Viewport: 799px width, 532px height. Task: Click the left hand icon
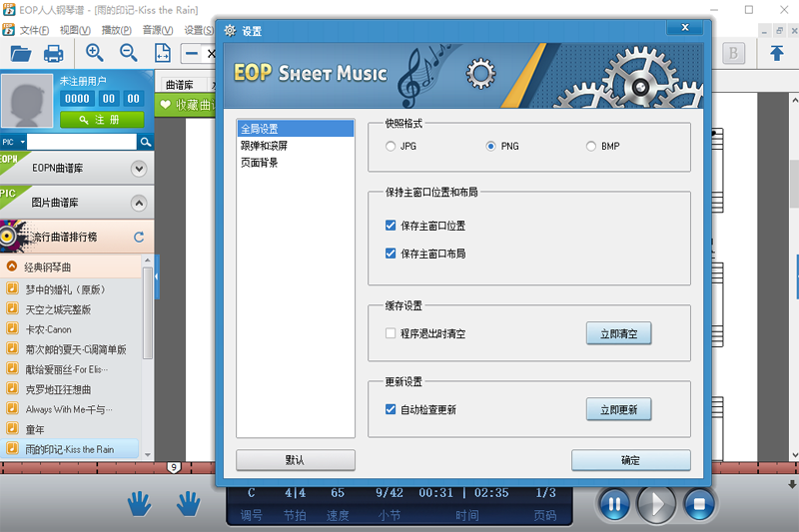pyautogui.click(x=139, y=503)
